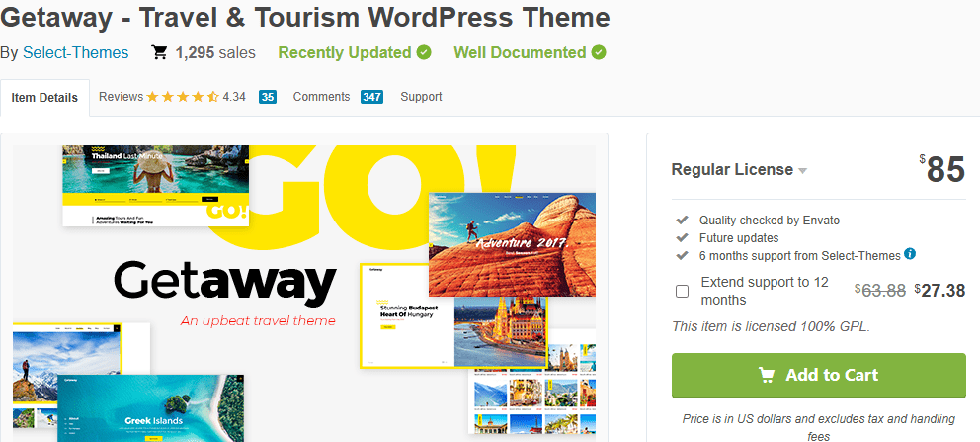Click the checkmark icon beside Quality checked
This screenshot has height=442, width=980.
682,221
